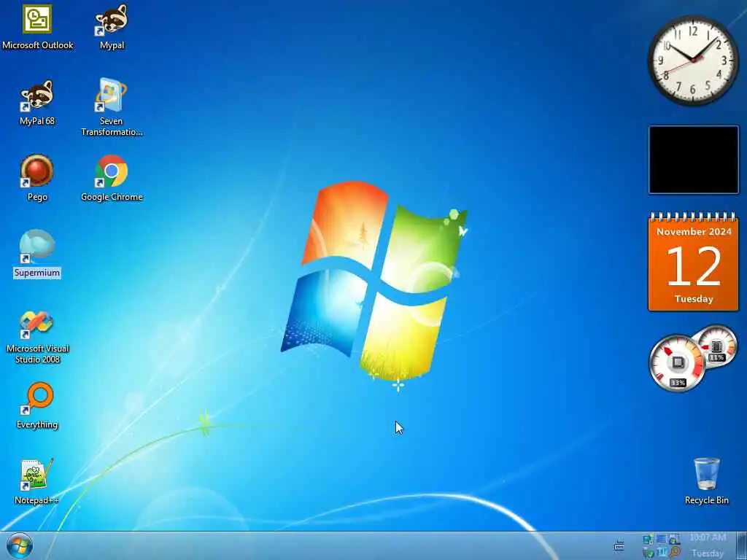Image resolution: width=747 pixels, height=560 pixels.
Task: Click the November 2024 calendar gadget
Action: tap(693, 262)
